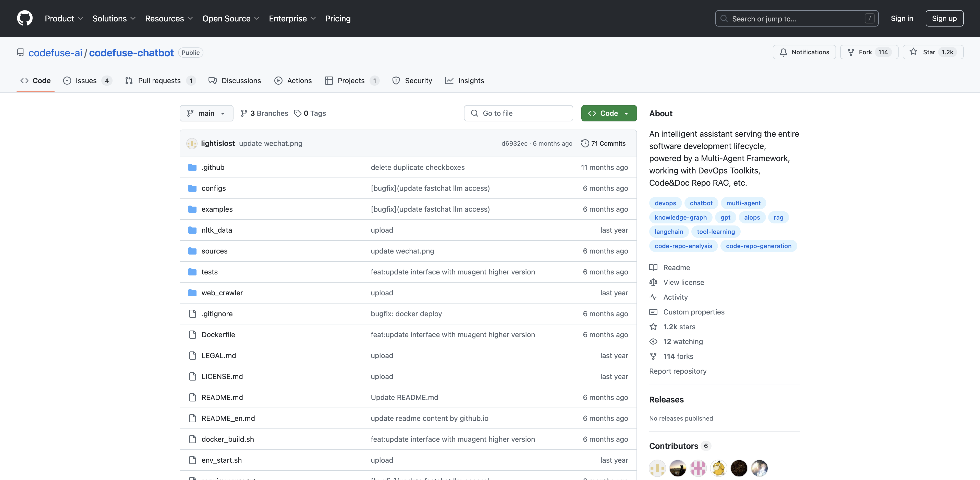
Task: Click the README.md file link
Action: (x=222, y=396)
